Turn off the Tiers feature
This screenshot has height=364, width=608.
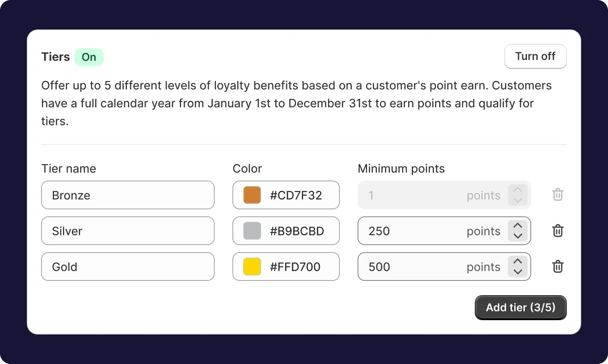(535, 56)
